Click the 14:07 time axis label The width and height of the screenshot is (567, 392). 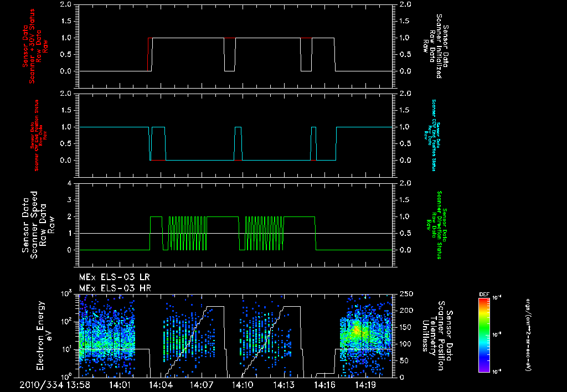coord(202,385)
